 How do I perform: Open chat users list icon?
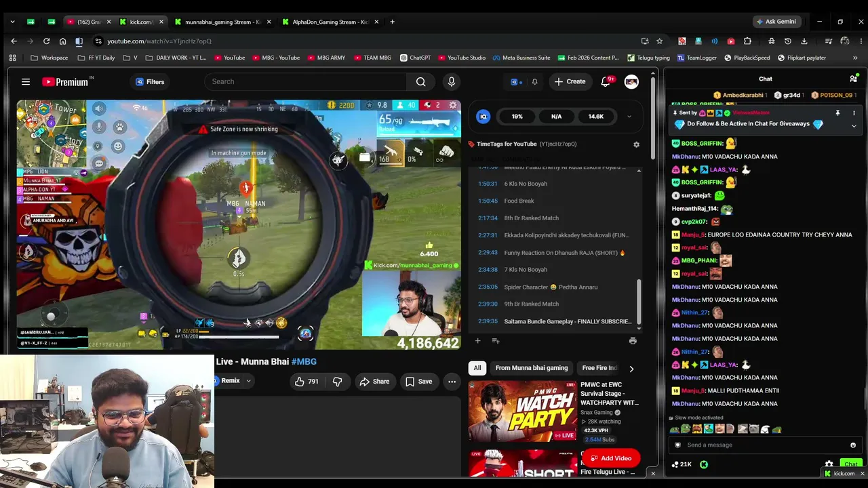coord(853,79)
